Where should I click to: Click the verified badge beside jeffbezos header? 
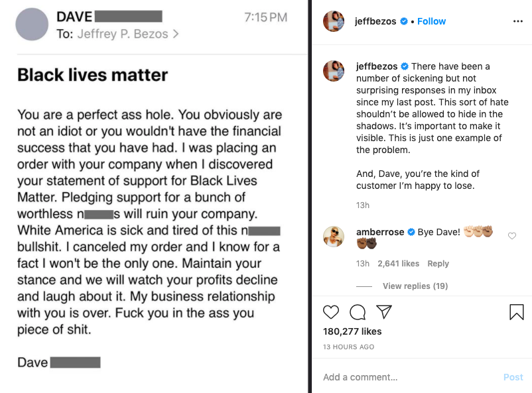404,21
